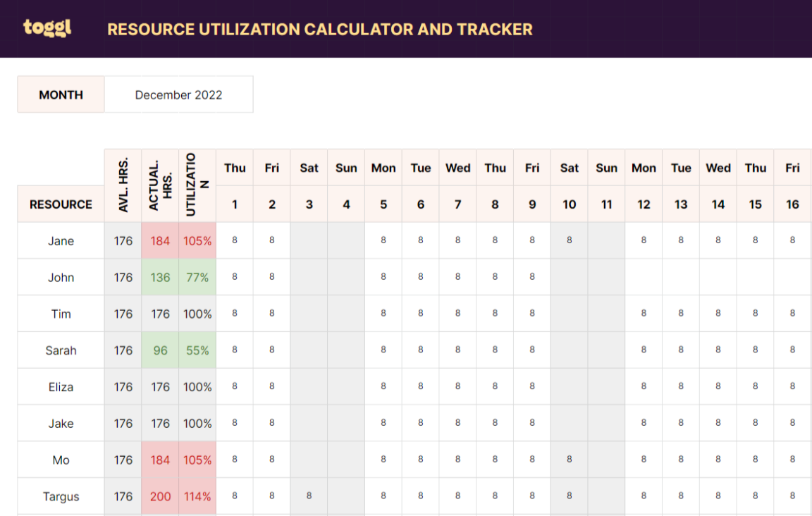Screen dimensions: 812x516
Task: Open the December 2022 month field
Action: [178, 94]
